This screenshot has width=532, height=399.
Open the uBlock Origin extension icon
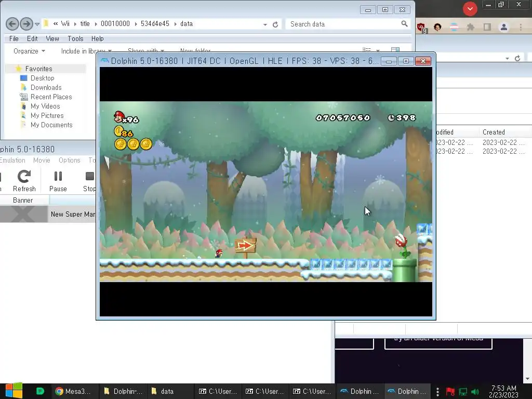coord(421,28)
